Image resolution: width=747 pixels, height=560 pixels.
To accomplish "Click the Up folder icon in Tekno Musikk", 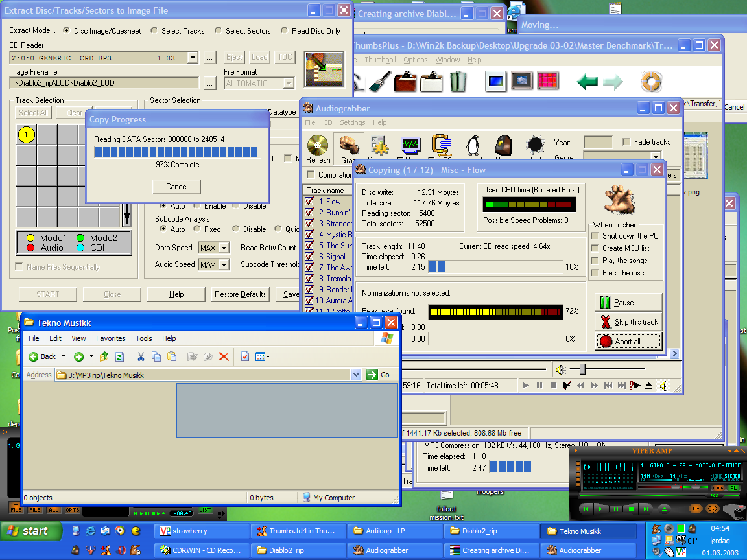I will point(104,356).
